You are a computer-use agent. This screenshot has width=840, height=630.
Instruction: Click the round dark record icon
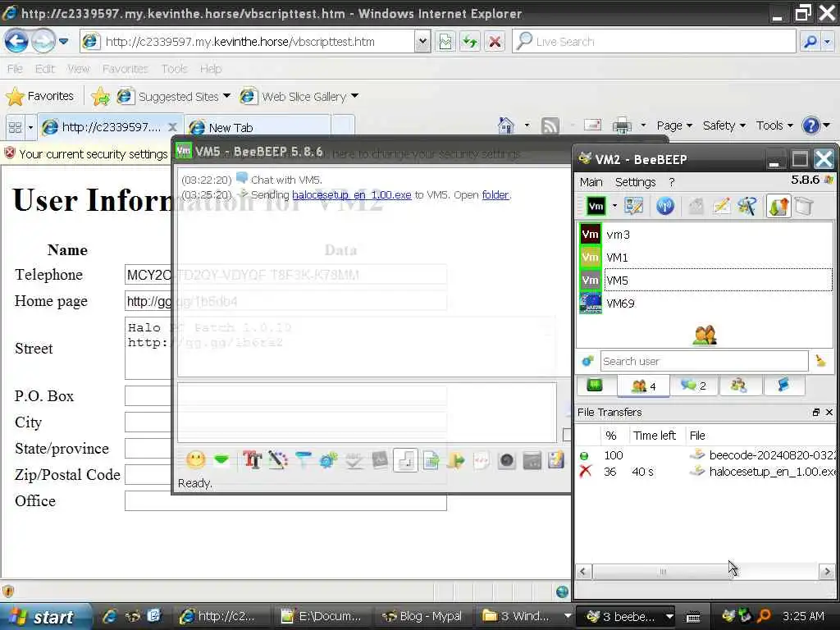pos(506,459)
